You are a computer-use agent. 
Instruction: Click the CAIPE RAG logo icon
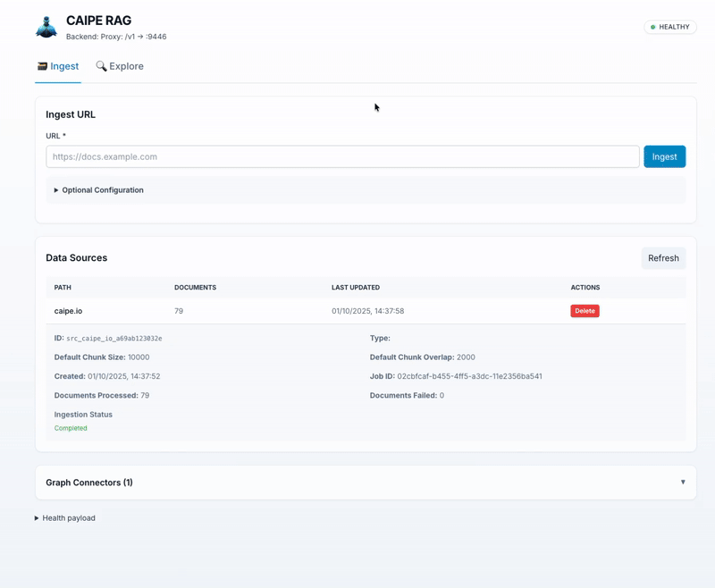click(x=46, y=28)
